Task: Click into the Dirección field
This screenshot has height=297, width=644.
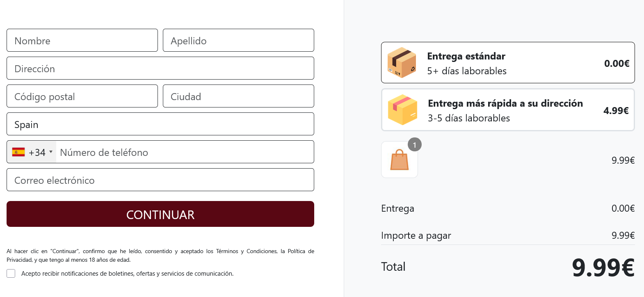Action: (x=160, y=68)
